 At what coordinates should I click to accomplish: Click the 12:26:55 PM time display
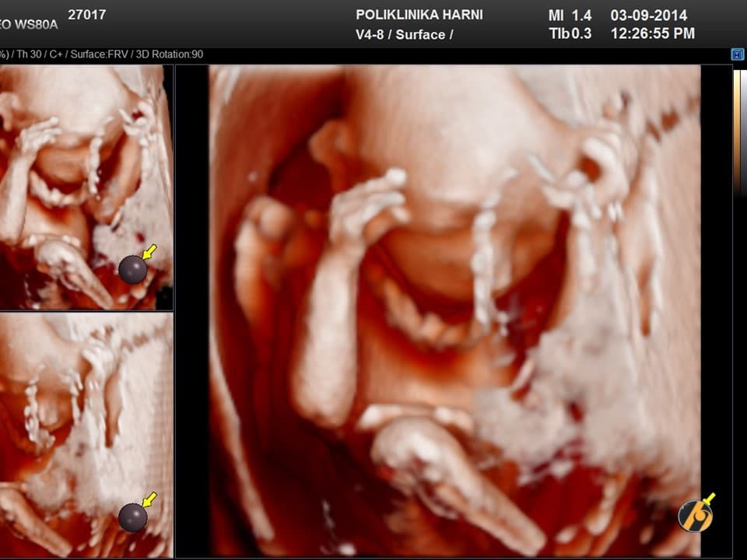coord(653,33)
